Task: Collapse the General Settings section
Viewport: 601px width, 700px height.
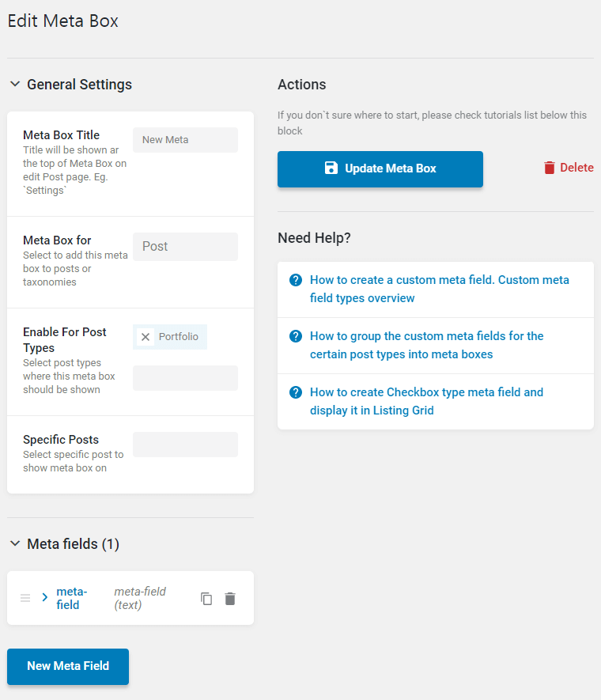Action: tap(15, 84)
